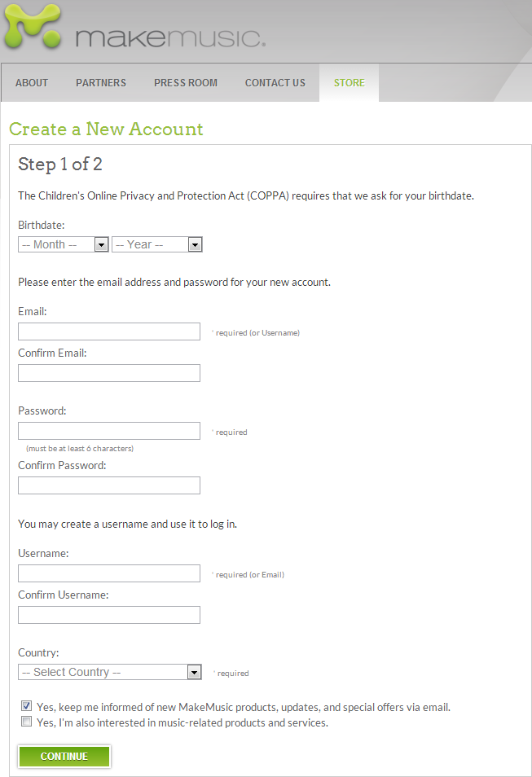532x777 pixels.
Task: Open the birthdate Month dropdown
Action: pyautogui.click(x=64, y=244)
